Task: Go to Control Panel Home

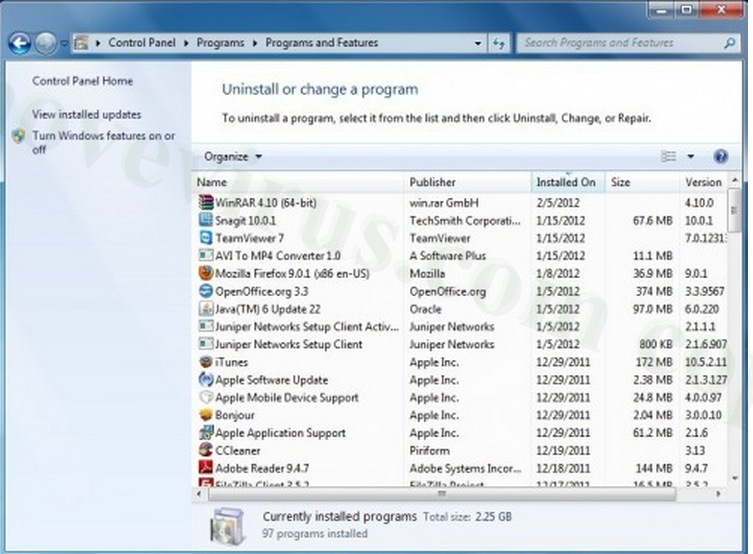Action: tap(82, 81)
